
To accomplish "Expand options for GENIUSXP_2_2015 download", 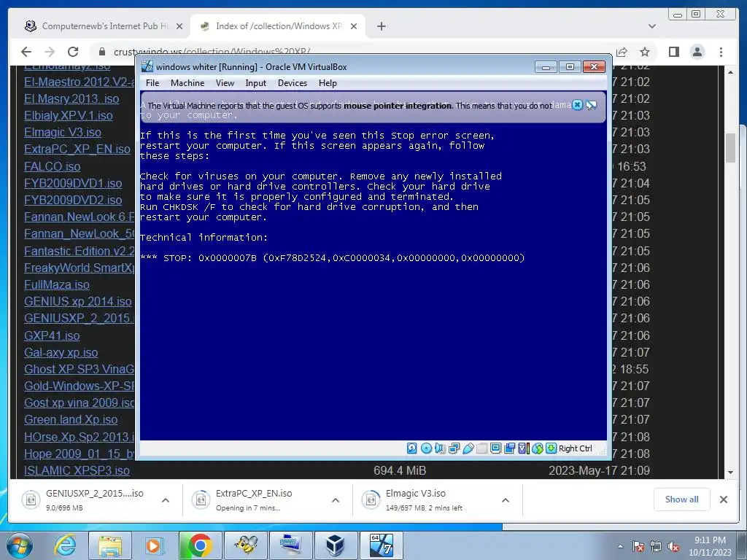I will (166, 500).
